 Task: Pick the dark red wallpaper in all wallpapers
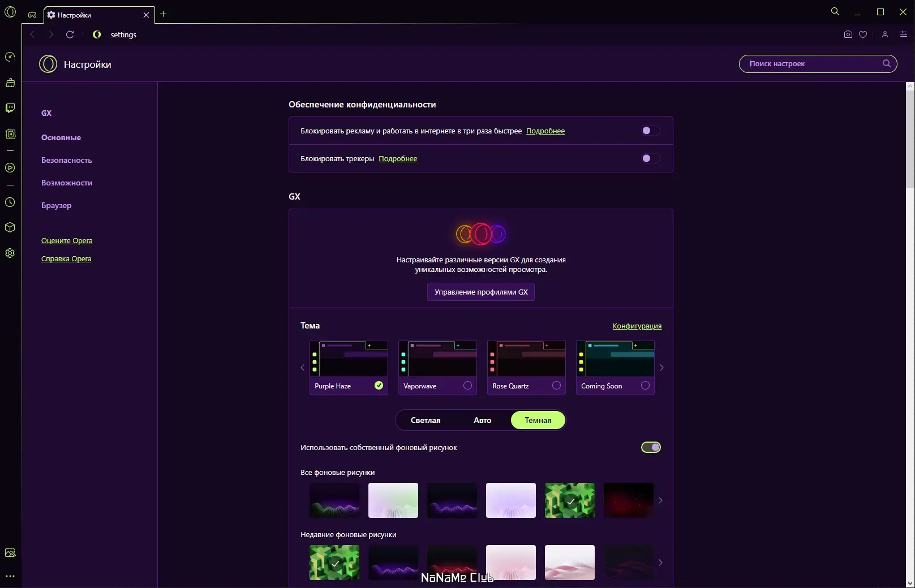(x=629, y=500)
